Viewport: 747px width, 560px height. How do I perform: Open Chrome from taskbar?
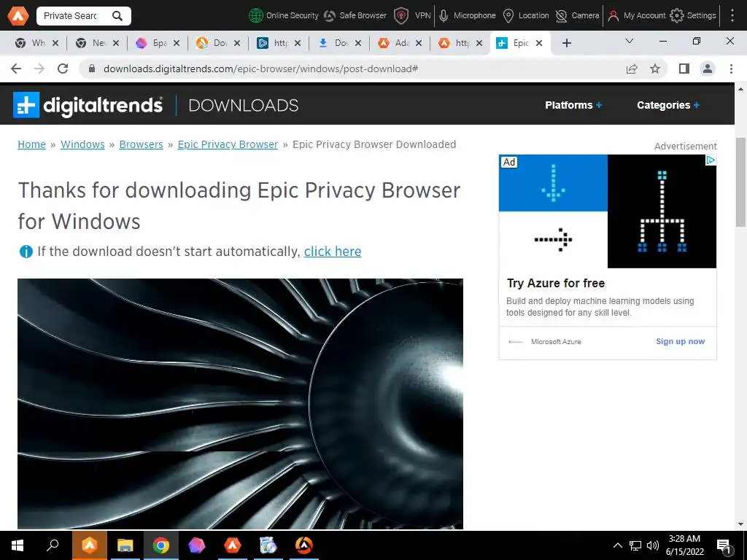(x=161, y=545)
